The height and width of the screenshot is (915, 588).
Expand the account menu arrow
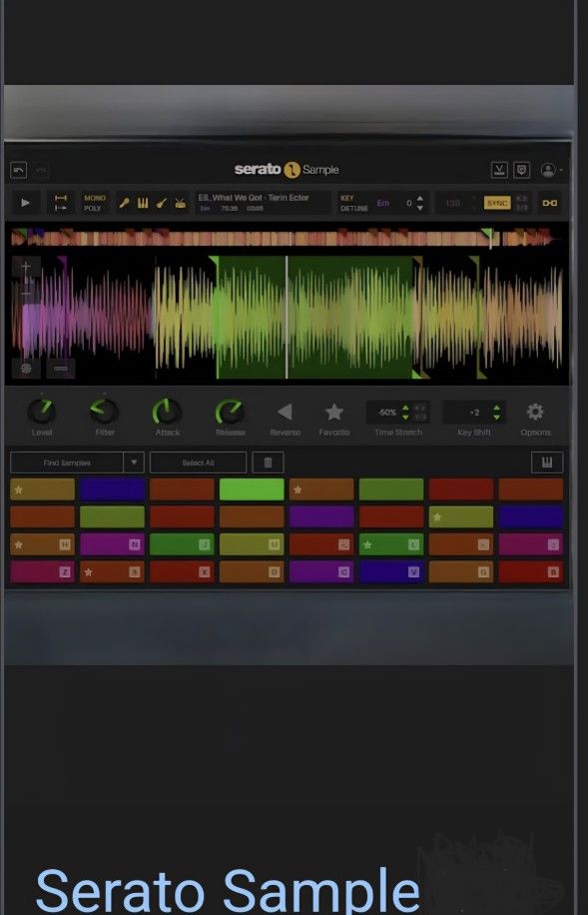tap(561, 171)
